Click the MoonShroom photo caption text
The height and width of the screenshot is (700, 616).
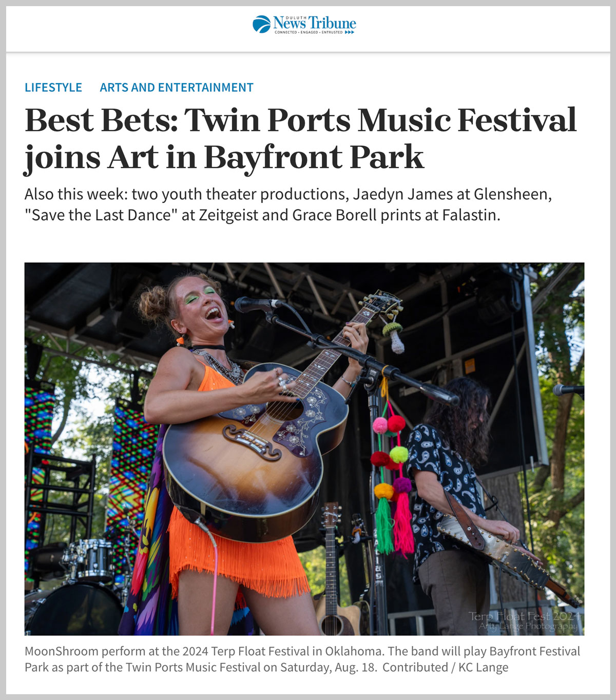pyautogui.click(x=302, y=659)
